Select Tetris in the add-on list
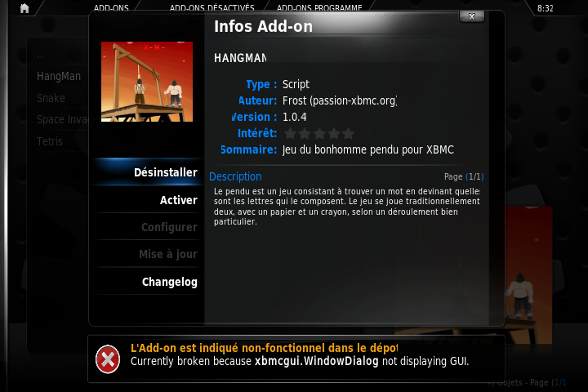The width and height of the screenshot is (588, 392). tap(50, 141)
